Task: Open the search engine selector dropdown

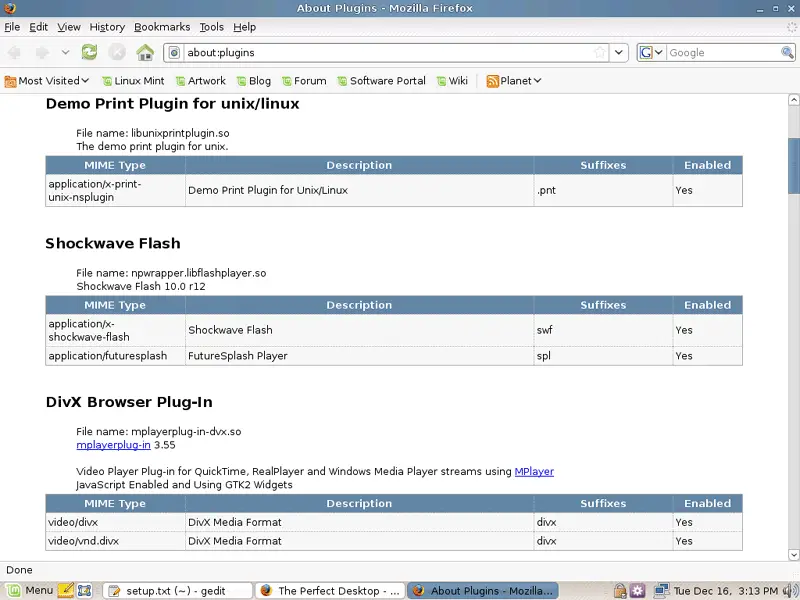Action: click(651, 53)
